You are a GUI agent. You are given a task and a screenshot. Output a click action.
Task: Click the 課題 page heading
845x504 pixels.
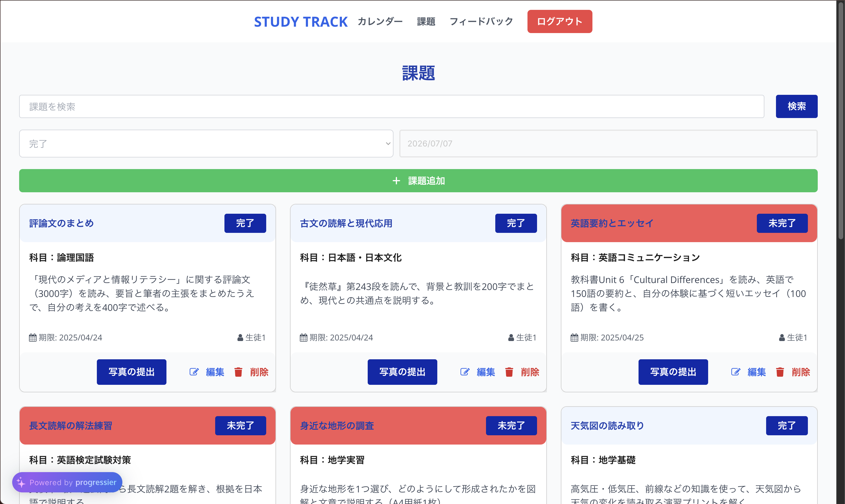pyautogui.click(x=418, y=73)
